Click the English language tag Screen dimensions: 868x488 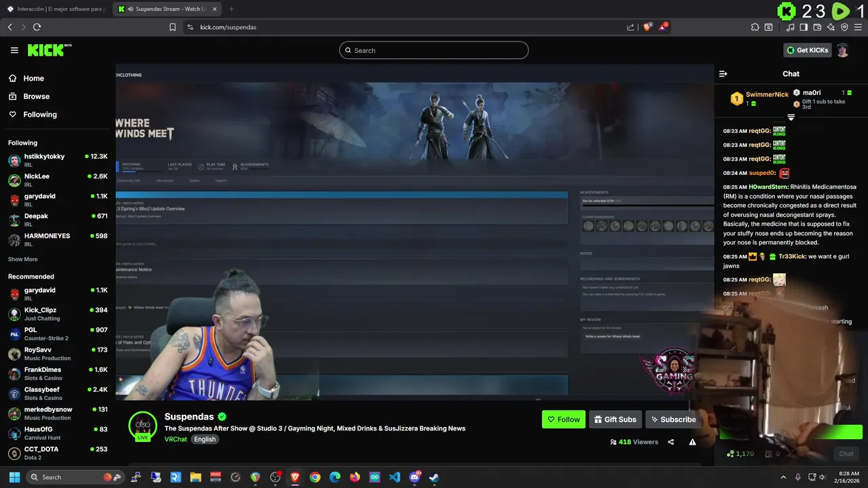tap(205, 439)
